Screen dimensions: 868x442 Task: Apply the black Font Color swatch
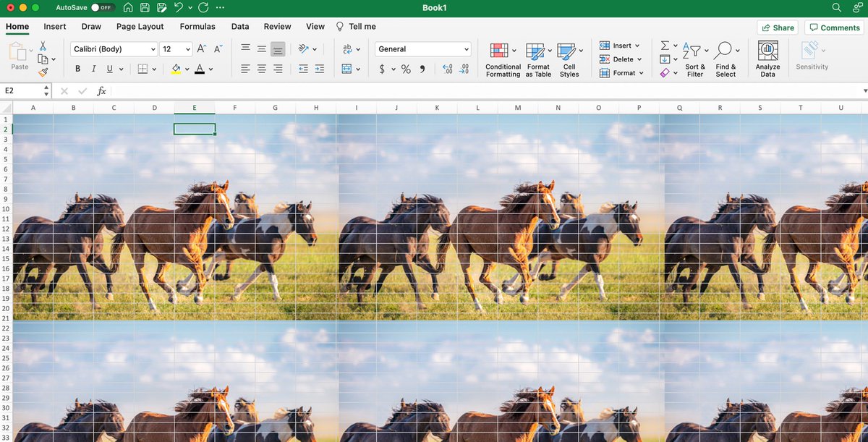click(x=200, y=69)
